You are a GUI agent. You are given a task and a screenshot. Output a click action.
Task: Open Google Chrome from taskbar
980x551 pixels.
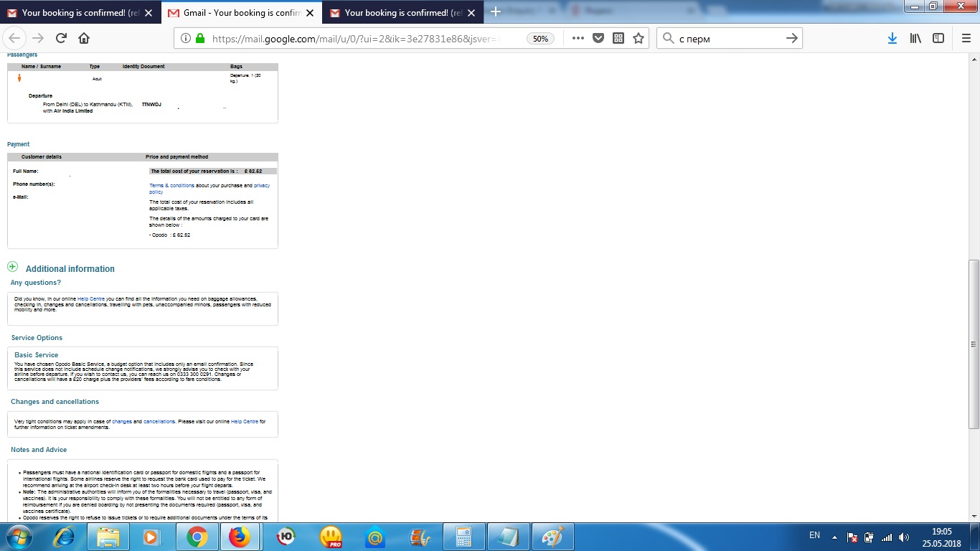[197, 537]
